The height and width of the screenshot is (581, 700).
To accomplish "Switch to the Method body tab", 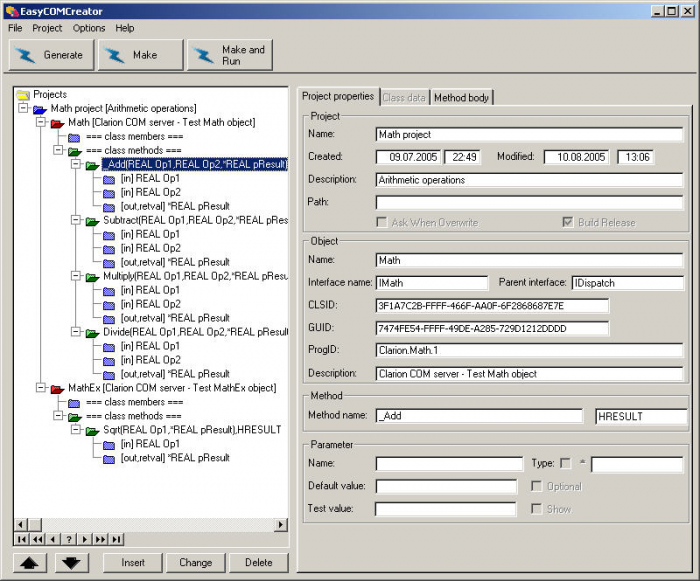I will point(462,97).
